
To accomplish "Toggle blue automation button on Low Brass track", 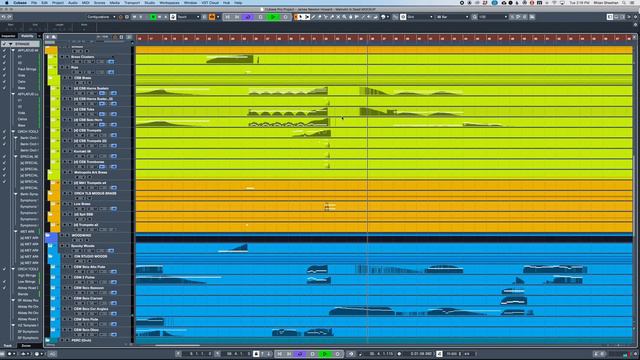I will click(x=113, y=209).
